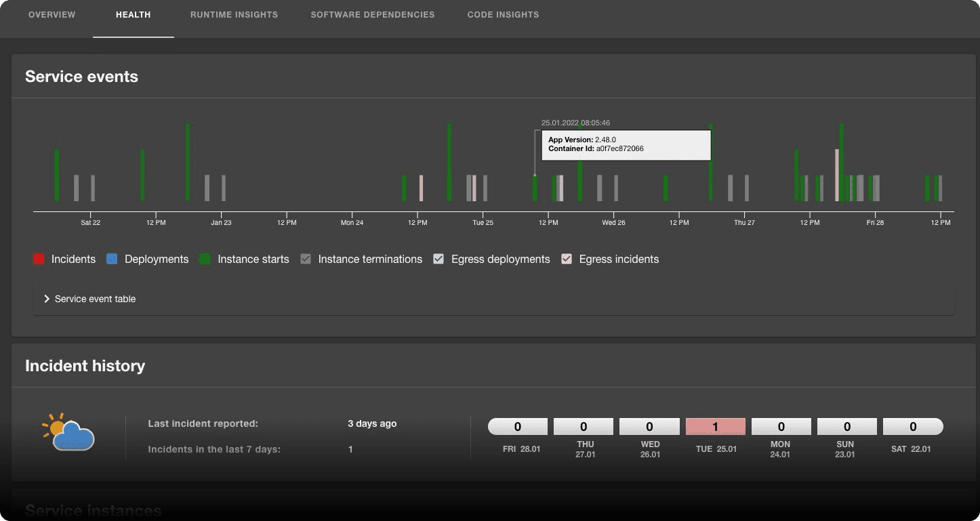Toggle the red Incidents legend checkbox
This screenshot has height=521, width=980.
39,259
